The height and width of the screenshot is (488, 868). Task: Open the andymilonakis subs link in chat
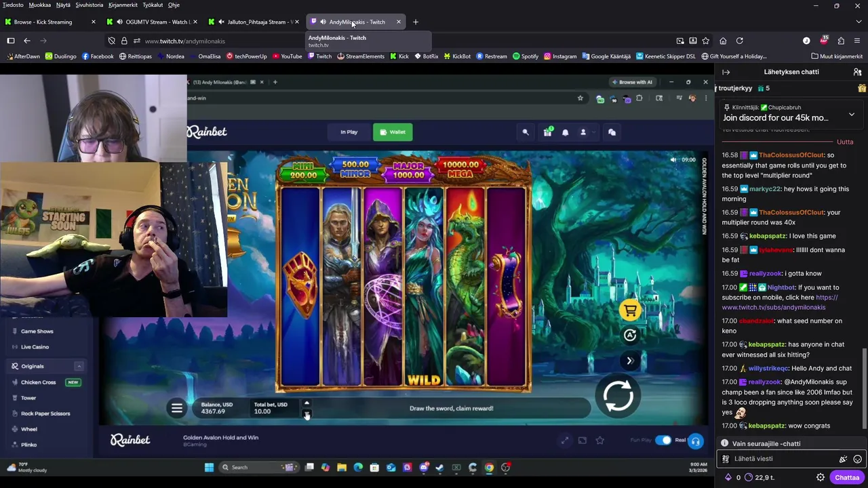coord(780,302)
